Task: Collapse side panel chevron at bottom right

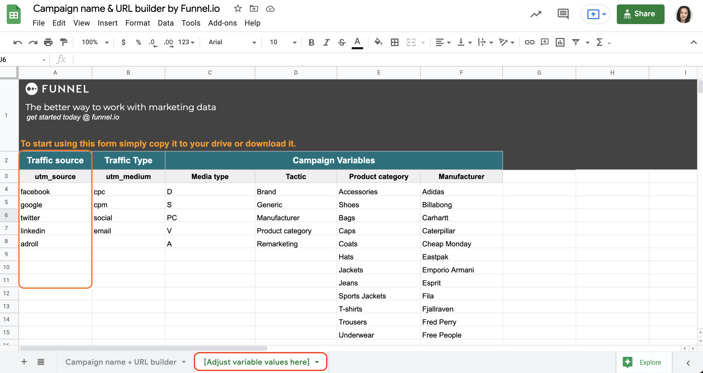Action: coord(688,363)
